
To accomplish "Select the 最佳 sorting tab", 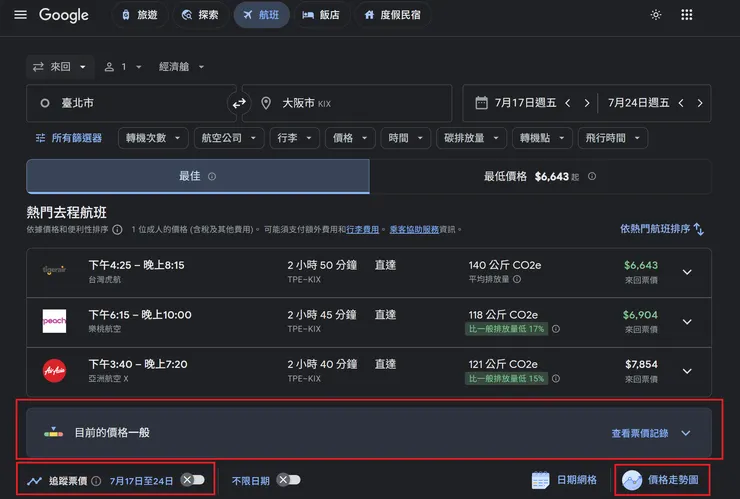I will [x=198, y=176].
